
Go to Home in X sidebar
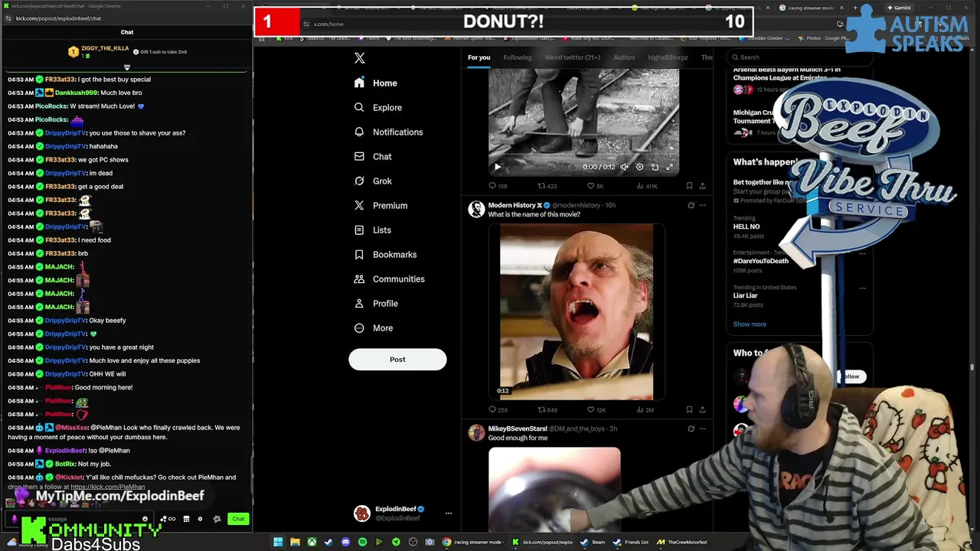pyautogui.click(x=376, y=83)
